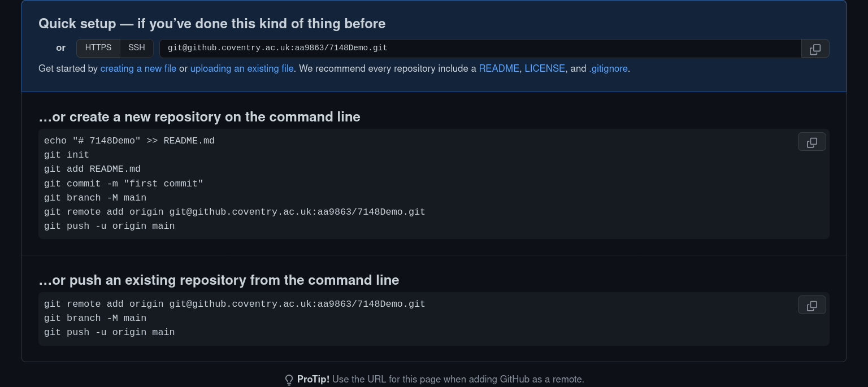This screenshot has height=387, width=868.
Task: Copy the push existing repository commands
Action: 811,306
